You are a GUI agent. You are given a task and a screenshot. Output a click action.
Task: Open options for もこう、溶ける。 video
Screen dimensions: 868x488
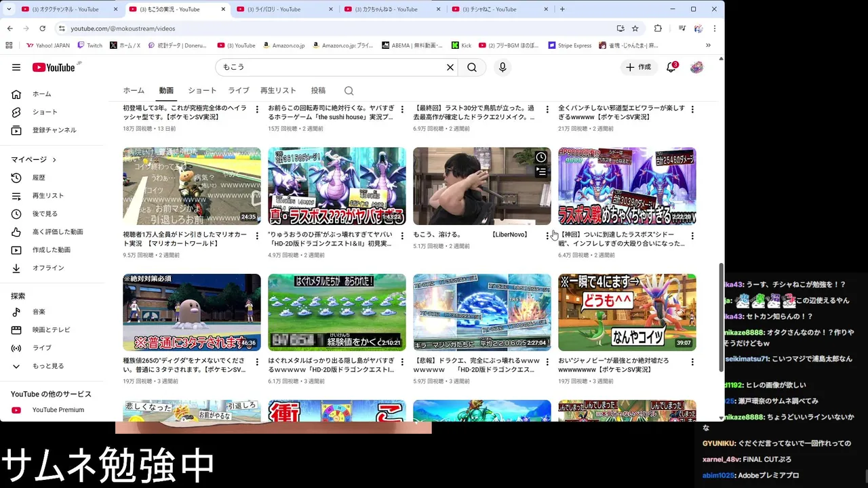click(547, 236)
